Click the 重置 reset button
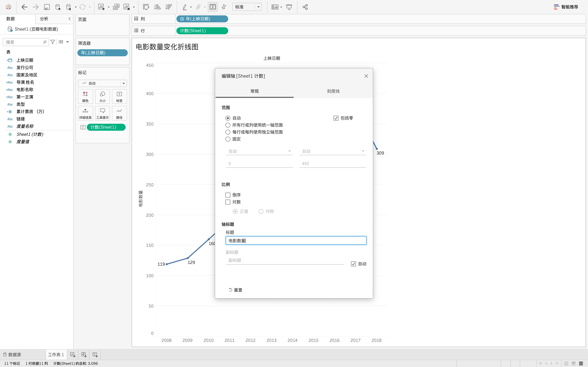Viewport: 588px width, 367px height. click(235, 290)
